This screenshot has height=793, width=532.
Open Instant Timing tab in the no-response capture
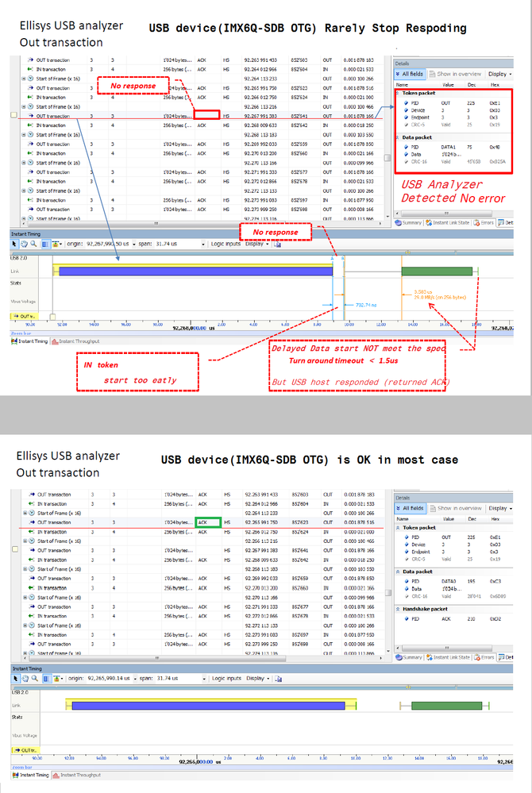point(30,341)
